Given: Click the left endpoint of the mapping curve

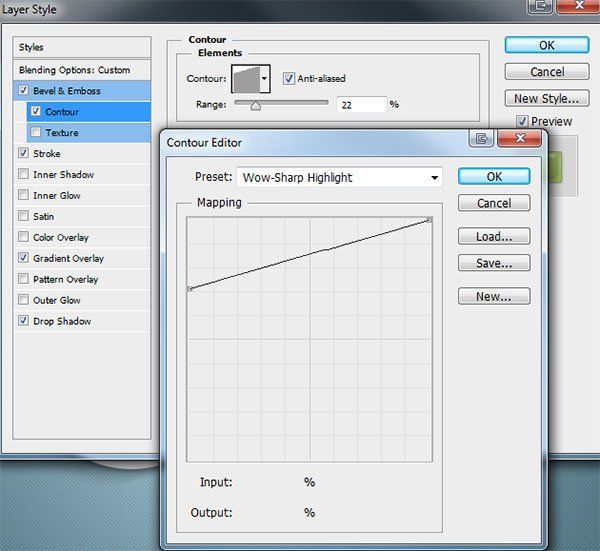Looking at the screenshot, I should pyautogui.click(x=190, y=289).
